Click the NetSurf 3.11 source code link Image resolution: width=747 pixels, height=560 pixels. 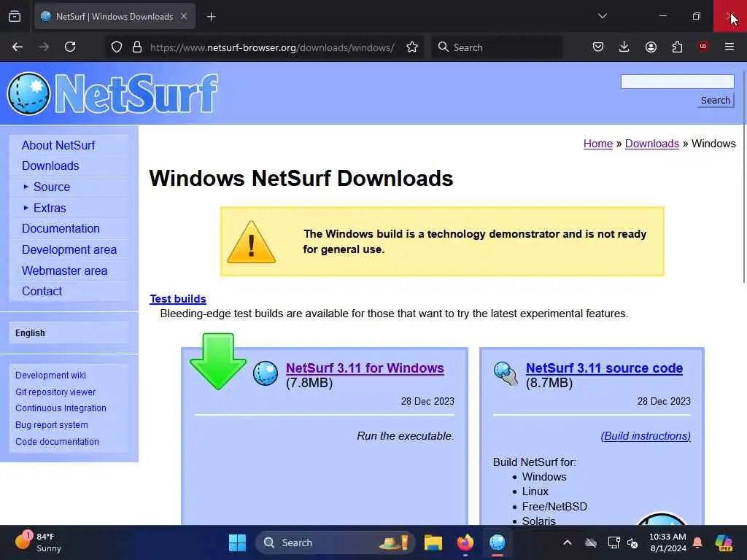point(604,368)
